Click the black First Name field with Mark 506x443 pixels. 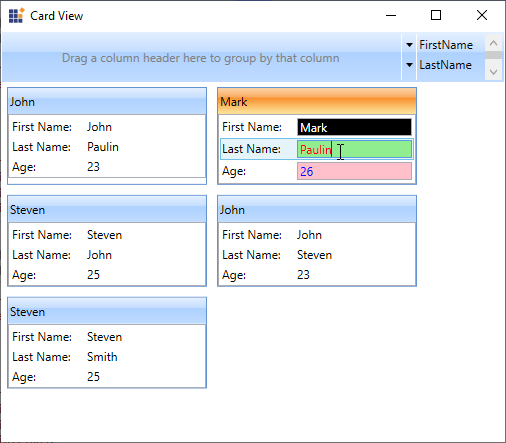(x=354, y=127)
